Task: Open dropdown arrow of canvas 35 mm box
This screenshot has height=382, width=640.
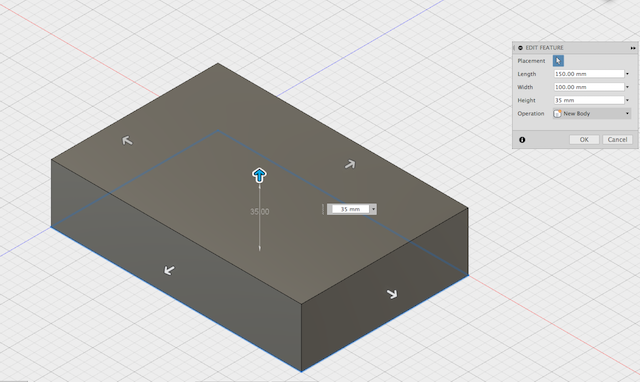Action: point(373,209)
